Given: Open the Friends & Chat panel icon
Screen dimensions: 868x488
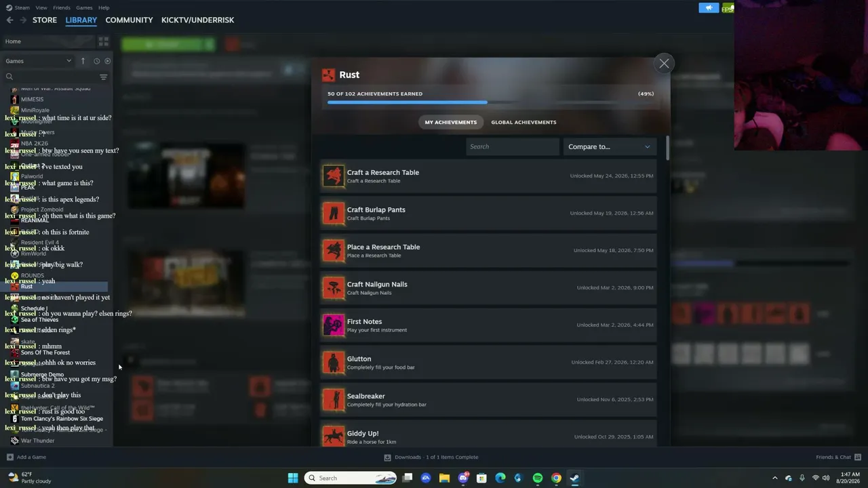Looking at the screenshot, I should pos(858,457).
